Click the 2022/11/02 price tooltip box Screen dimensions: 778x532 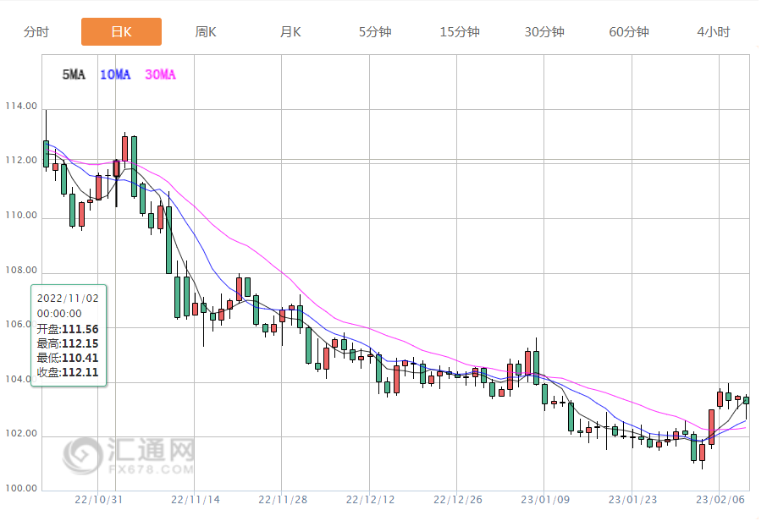click(x=69, y=335)
